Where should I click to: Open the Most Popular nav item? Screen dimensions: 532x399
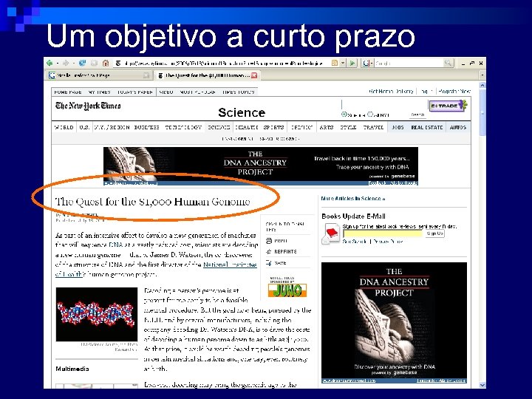(198, 92)
